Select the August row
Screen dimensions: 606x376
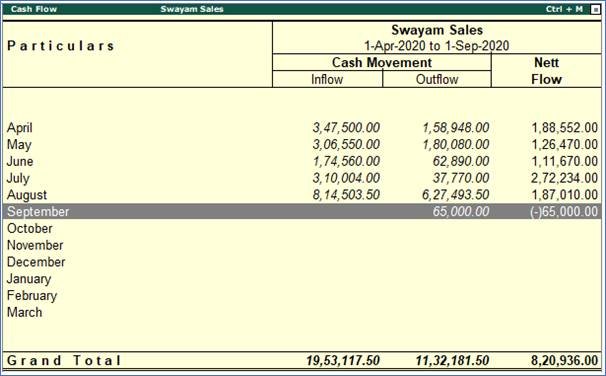(x=302, y=195)
